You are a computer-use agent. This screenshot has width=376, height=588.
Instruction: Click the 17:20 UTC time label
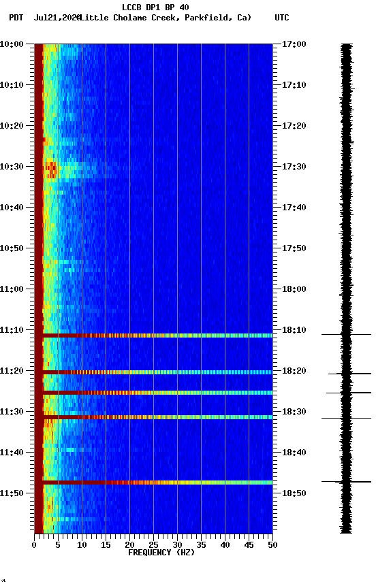[294, 126]
